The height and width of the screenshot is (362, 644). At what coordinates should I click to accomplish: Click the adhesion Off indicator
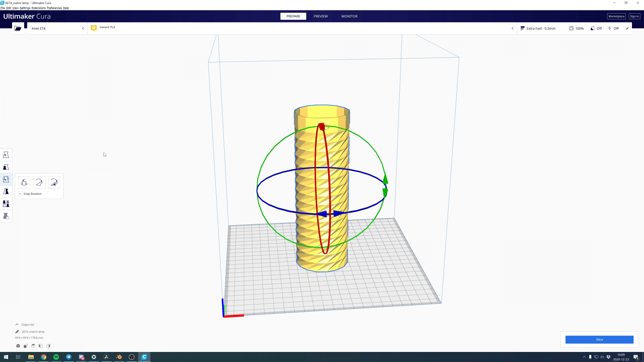click(x=613, y=29)
